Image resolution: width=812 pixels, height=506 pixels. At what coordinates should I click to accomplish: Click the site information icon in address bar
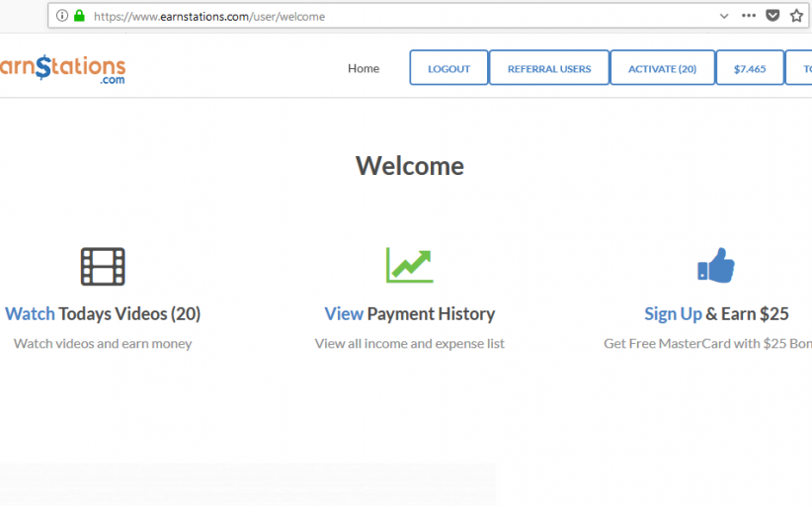62,16
